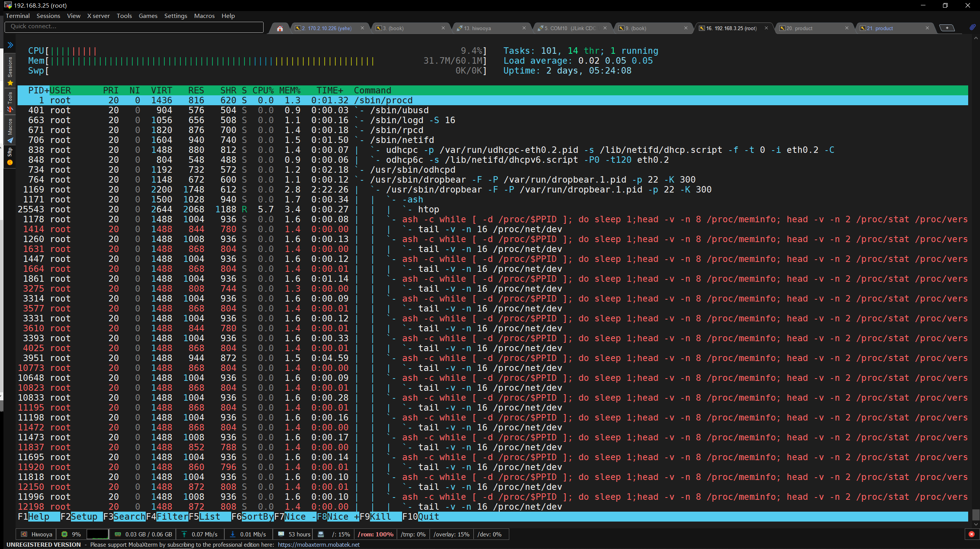This screenshot has width=980, height=549.
Task: Click the home tab house icon
Action: [x=280, y=28]
